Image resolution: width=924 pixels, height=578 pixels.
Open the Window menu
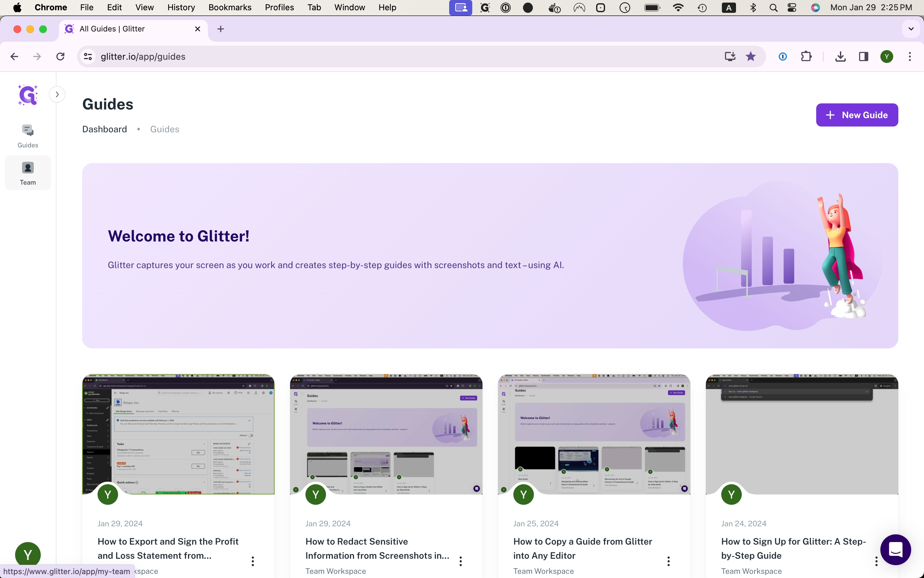click(349, 8)
